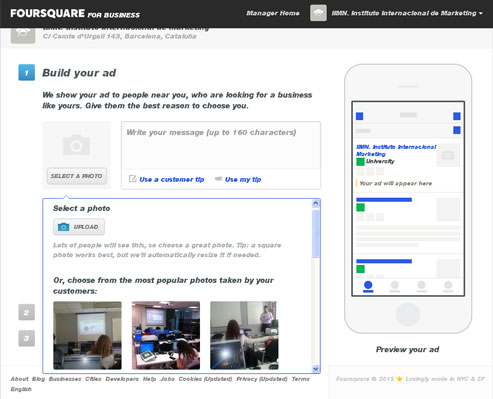
Task: Choose the third customer photo with presenter
Action: click(x=244, y=335)
